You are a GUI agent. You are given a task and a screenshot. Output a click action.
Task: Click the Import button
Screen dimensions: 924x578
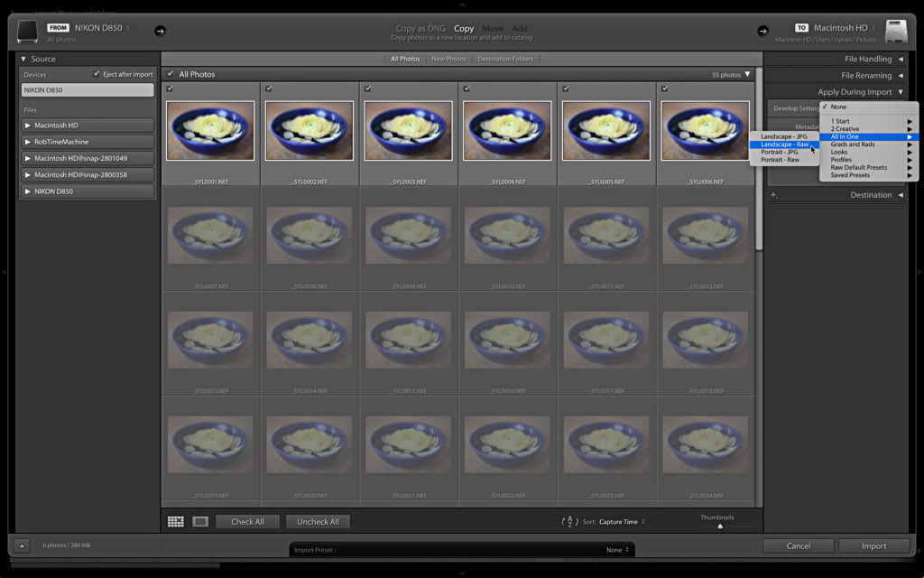(x=873, y=546)
